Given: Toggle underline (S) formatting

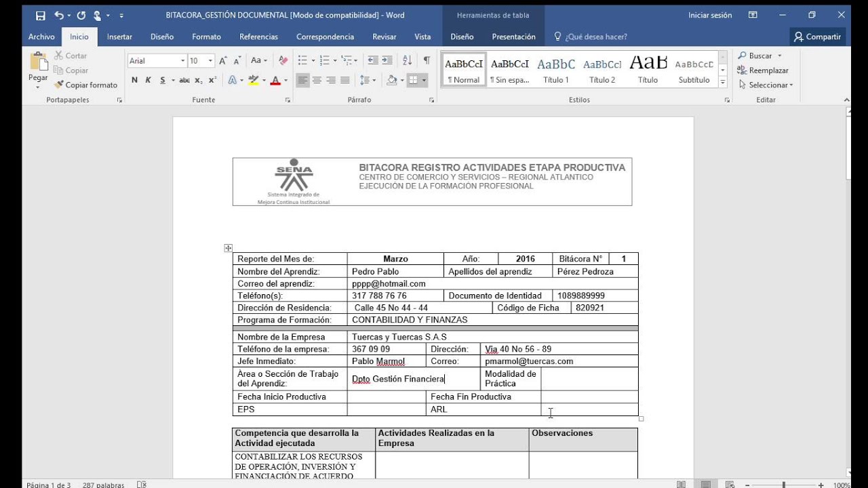Looking at the screenshot, I should [163, 80].
